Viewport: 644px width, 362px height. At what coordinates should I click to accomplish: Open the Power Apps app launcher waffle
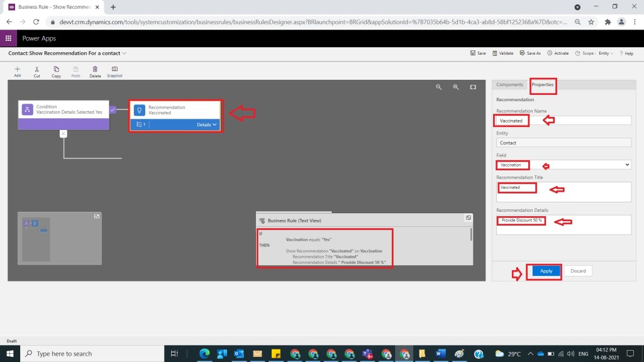pos(9,38)
